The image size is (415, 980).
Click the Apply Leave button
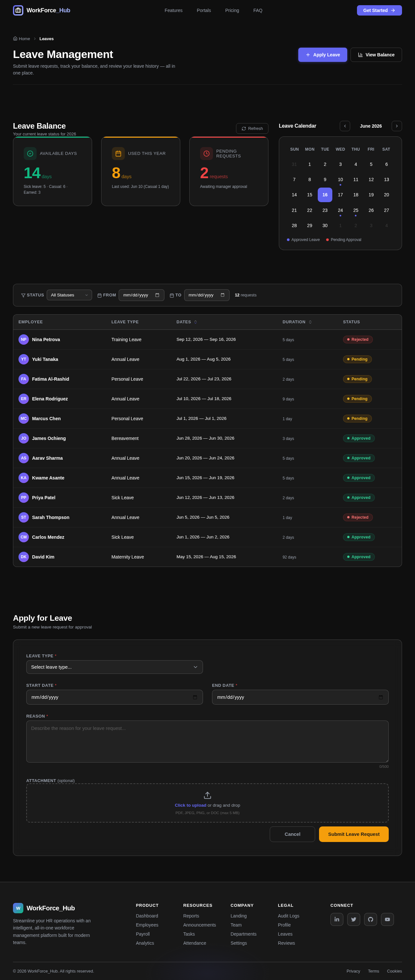coord(323,55)
